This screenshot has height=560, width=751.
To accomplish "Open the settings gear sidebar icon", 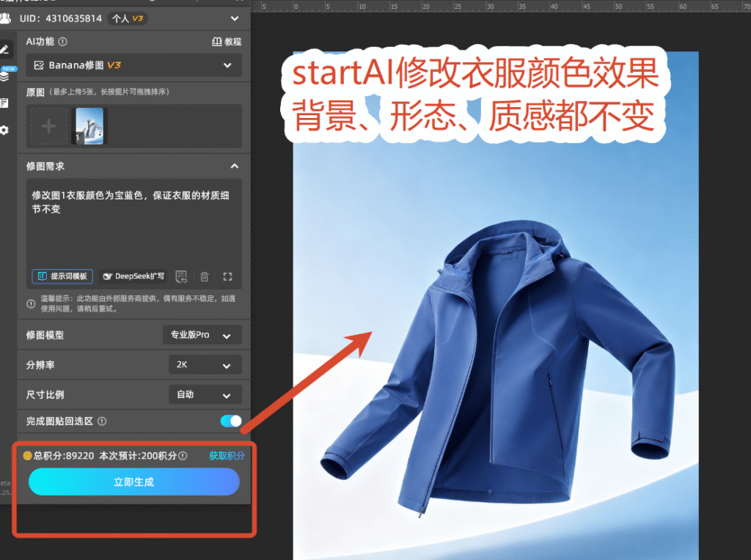I will 4,130.
